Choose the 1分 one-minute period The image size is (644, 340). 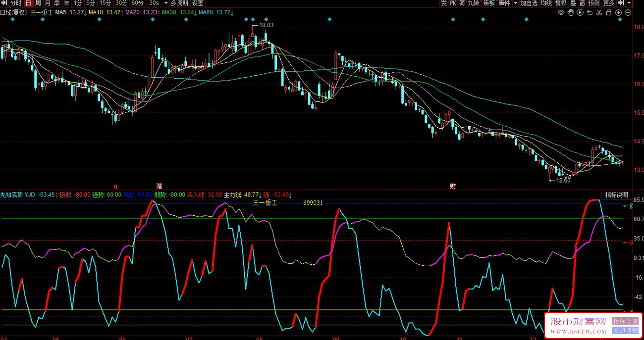[x=78, y=3]
